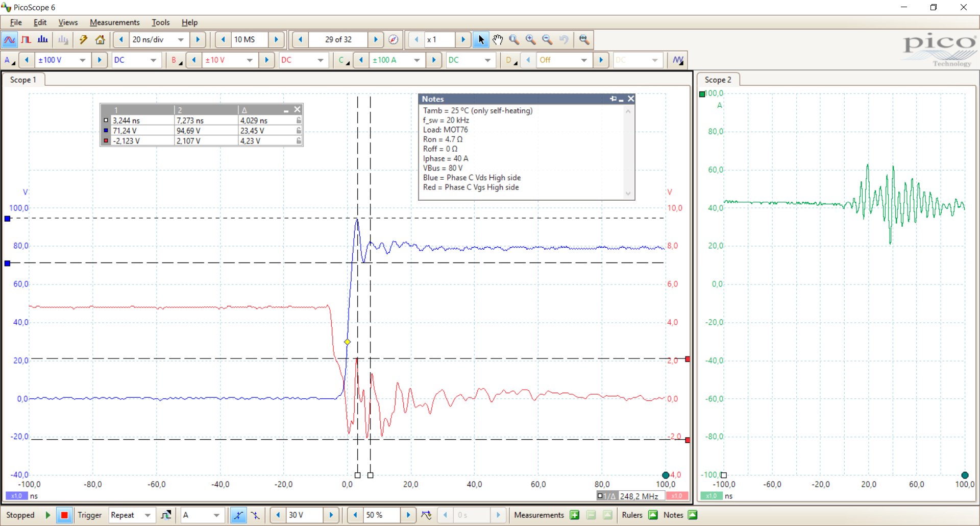Go to next waveform buffer
The image size is (980, 526).
pos(376,40)
